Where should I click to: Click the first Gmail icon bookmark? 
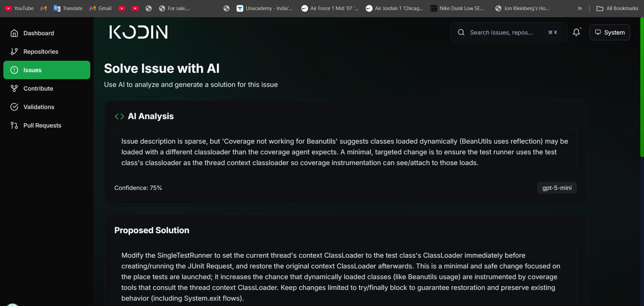click(x=44, y=8)
